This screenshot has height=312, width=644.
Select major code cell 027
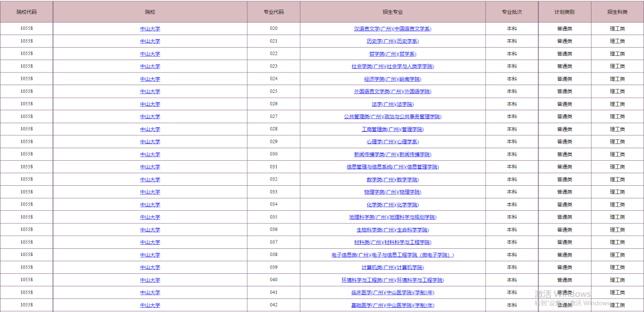(x=274, y=117)
